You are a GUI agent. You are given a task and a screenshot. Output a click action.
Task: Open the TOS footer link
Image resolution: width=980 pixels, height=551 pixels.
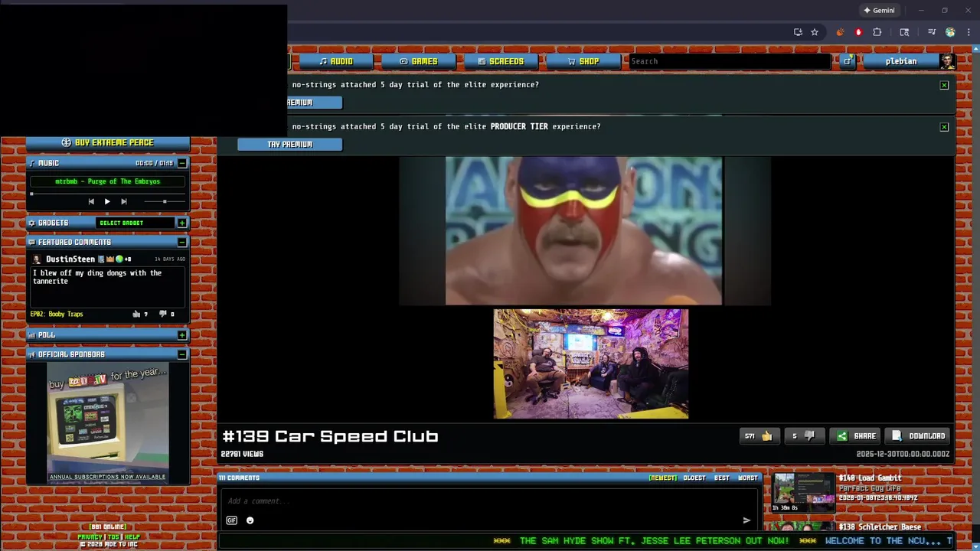click(114, 537)
